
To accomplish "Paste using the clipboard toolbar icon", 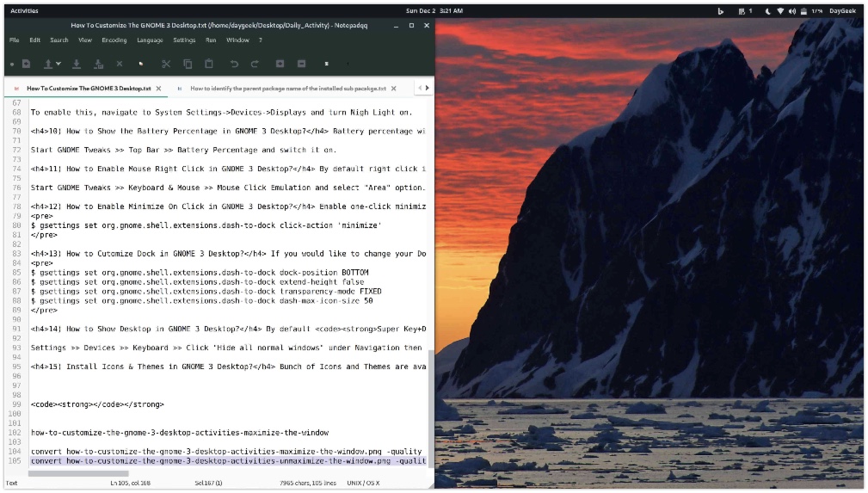I will click(209, 64).
